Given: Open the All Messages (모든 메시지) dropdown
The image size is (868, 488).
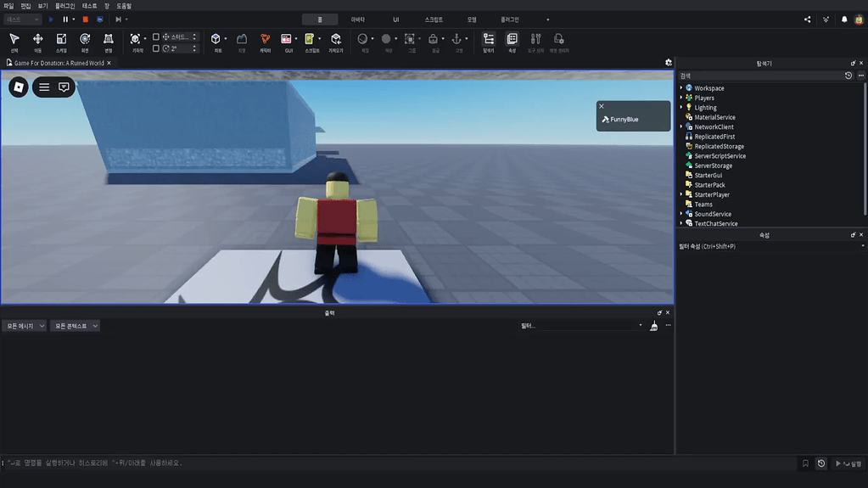Looking at the screenshot, I should point(25,326).
